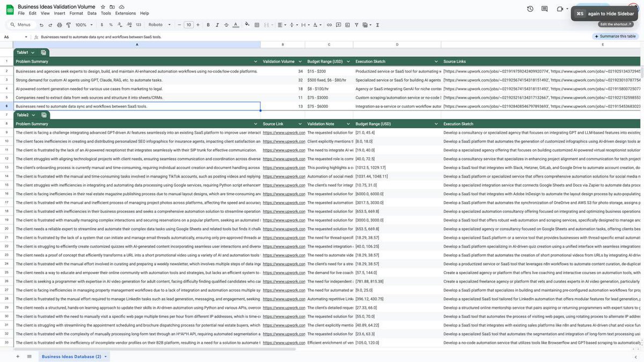Open the Edit menu
Screen dimensions: 644x362
(x=33, y=13)
